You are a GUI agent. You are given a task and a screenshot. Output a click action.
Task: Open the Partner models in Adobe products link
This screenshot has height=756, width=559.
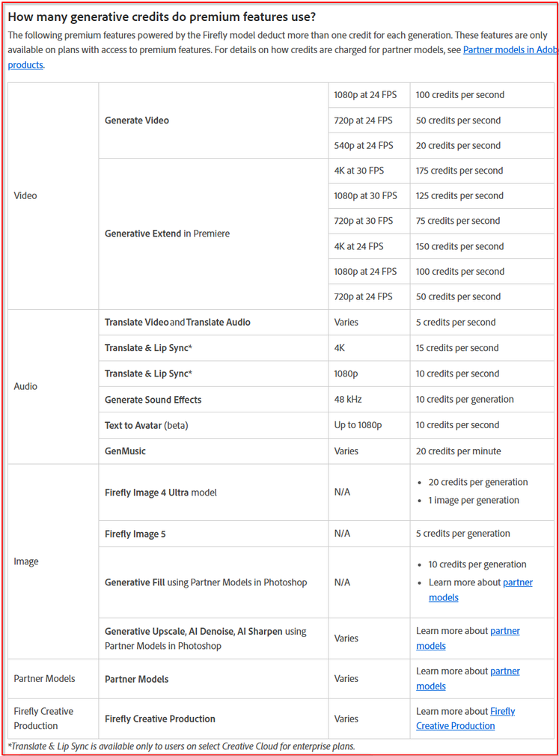tap(509, 50)
